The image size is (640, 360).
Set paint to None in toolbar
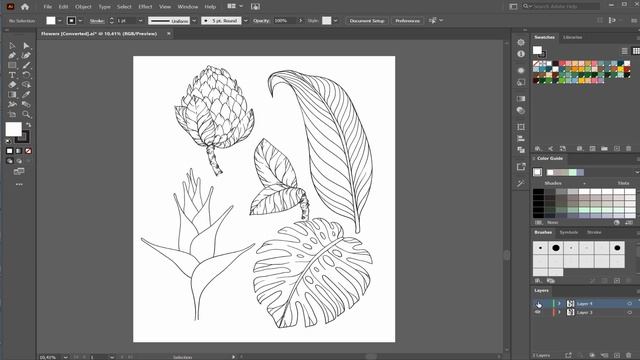point(28,151)
